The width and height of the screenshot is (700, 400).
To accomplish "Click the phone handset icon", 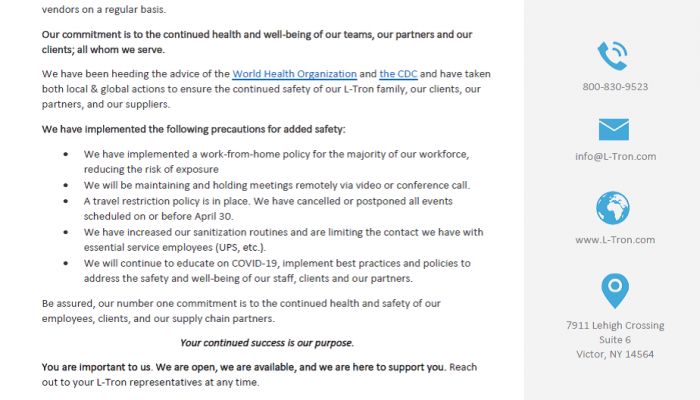I will 613,55.
